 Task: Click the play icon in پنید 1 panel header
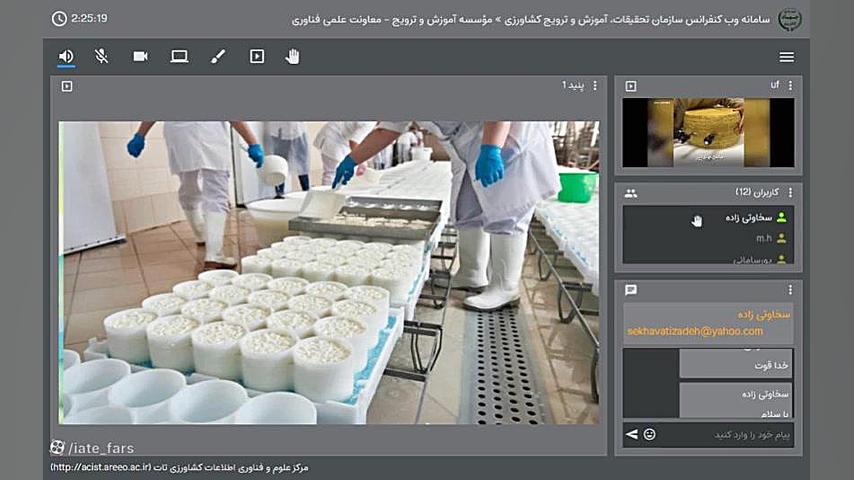(x=67, y=86)
